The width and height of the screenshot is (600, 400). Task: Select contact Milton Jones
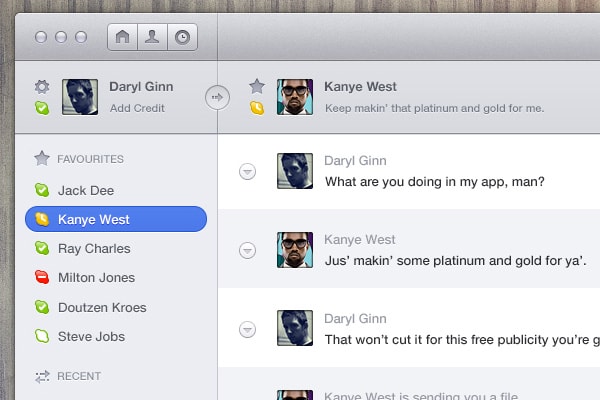pos(116,277)
